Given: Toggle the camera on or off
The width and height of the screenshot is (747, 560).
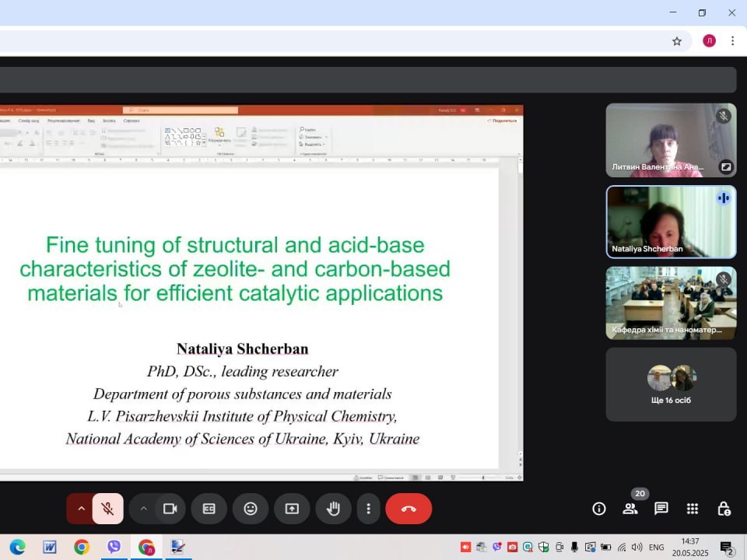Looking at the screenshot, I should (x=170, y=509).
